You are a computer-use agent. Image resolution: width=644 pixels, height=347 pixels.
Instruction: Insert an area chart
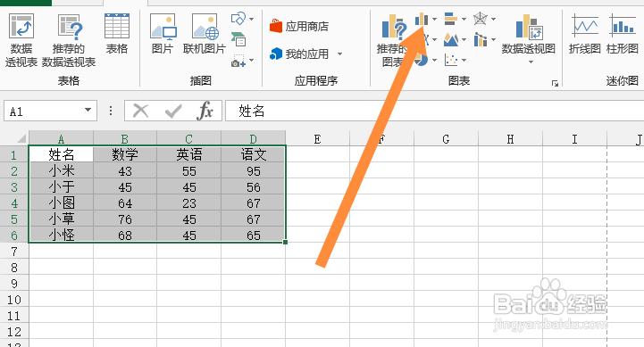coord(451,40)
